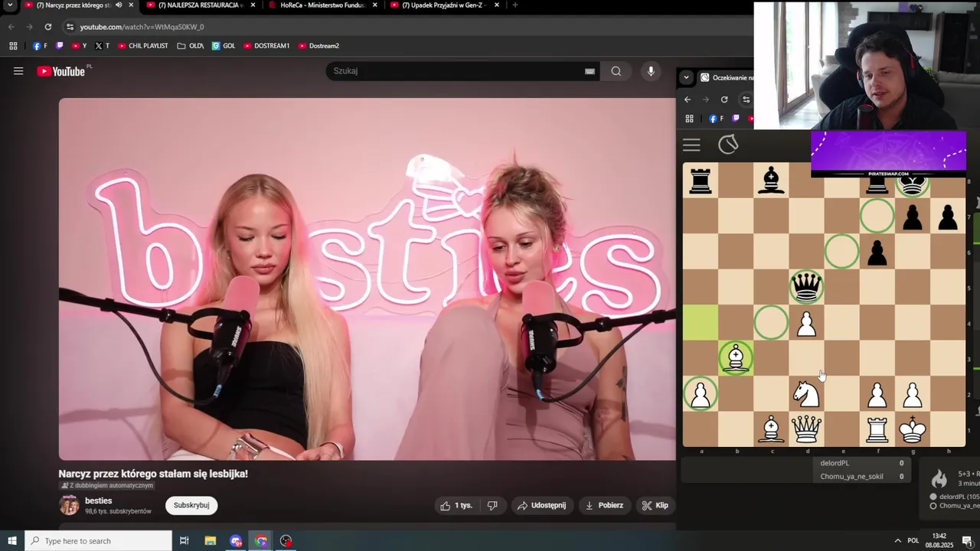Select the white queen on d1

click(x=806, y=429)
